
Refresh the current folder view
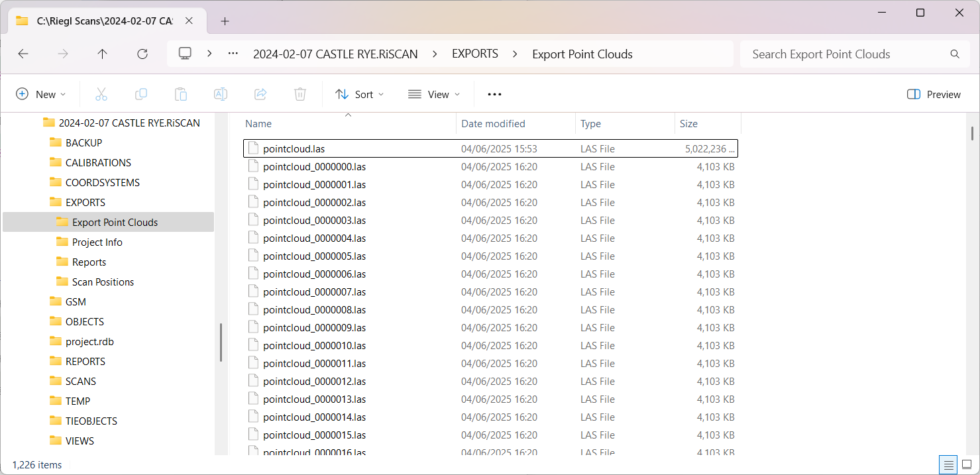tap(142, 54)
